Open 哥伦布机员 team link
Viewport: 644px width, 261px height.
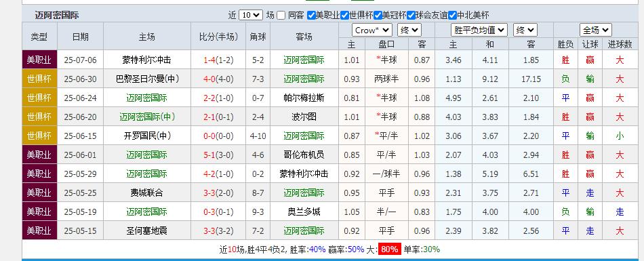pyautogui.click(x=304, y=155)
